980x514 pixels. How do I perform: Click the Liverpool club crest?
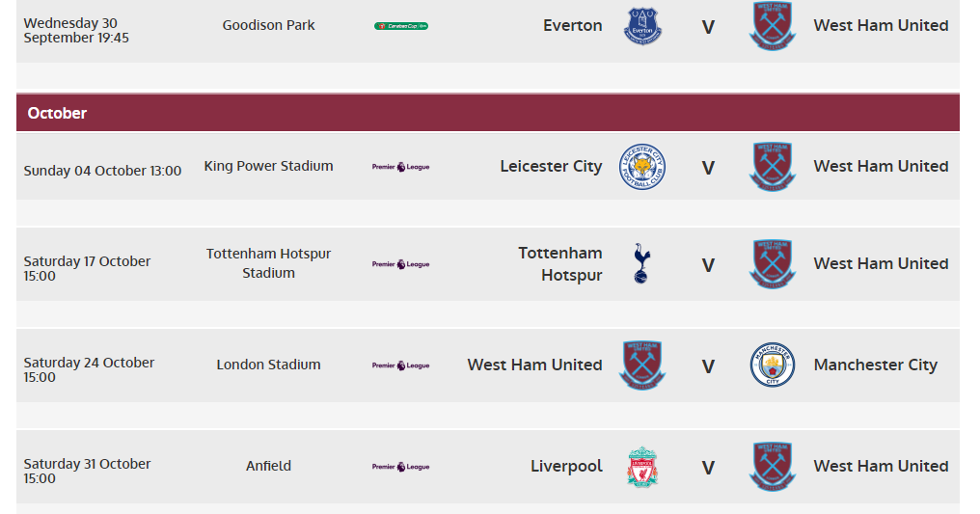tap(642, 467)
